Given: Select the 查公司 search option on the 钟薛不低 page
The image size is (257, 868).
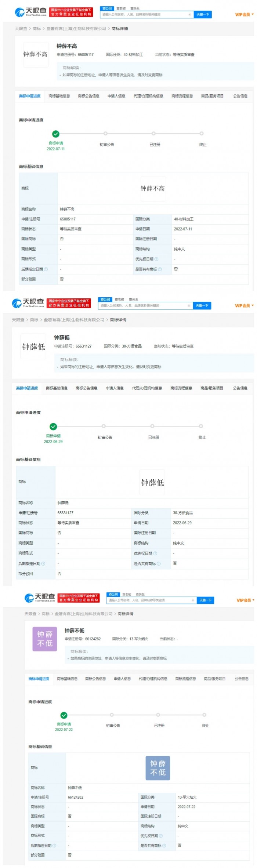Looking at the screenshot, I should (x=113, y=594).
